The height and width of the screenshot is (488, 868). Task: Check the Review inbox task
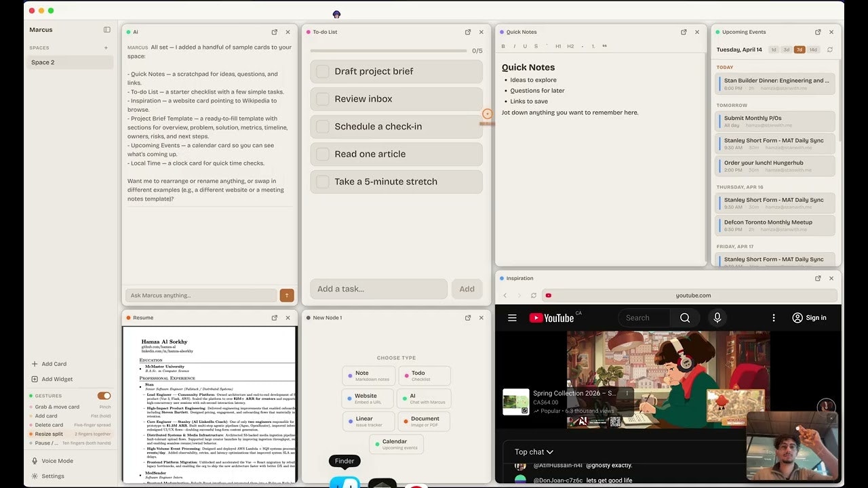click(x=323, y=99)
